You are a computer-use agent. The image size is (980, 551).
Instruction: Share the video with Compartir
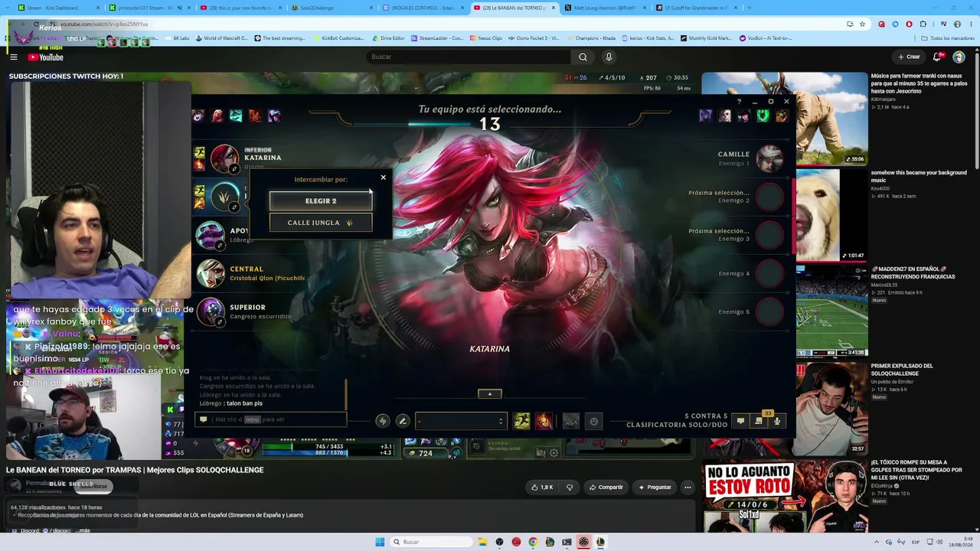click(606, 487)
